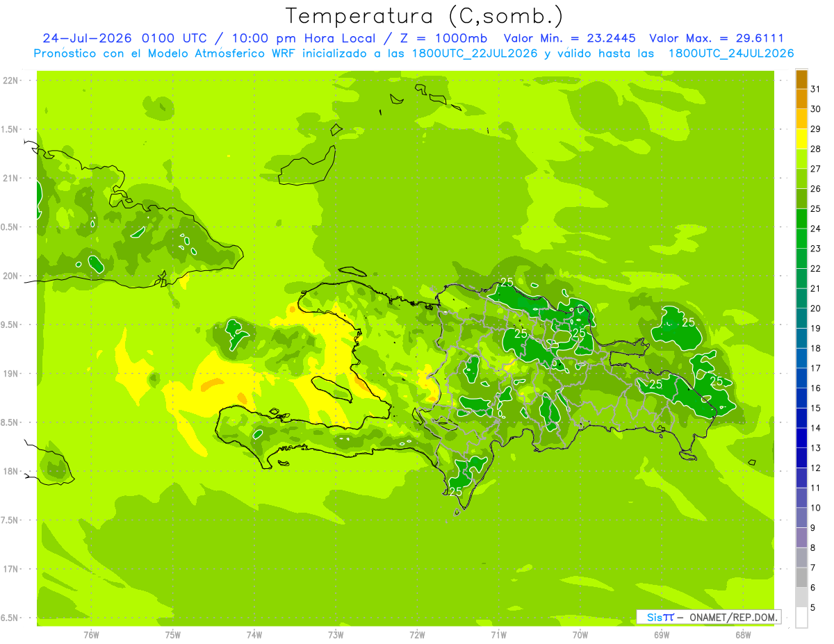Click the 76W longitude axis label

pyautogui.click(x=91, y=635)
